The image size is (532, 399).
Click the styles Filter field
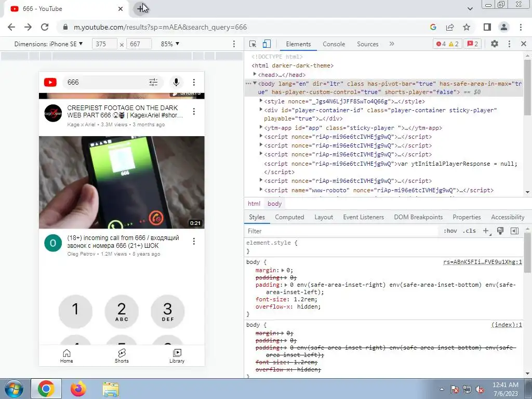point(341,231)
